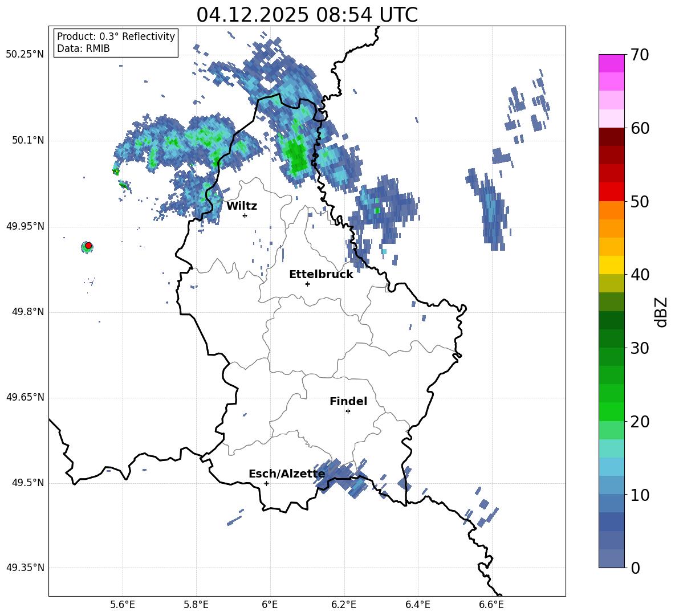This screenshot has width=675, height=616.
Task: Click the Findel location cross marker
Action: click(x=348, y=411)
